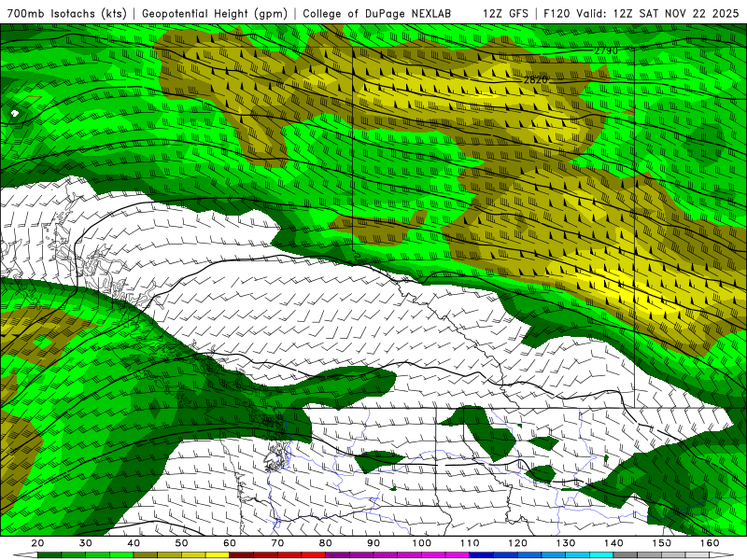Click the "College of DuPage NEXLAB" label
The width and height of the screenshot is (747, 560).
[x=376, y=13]
